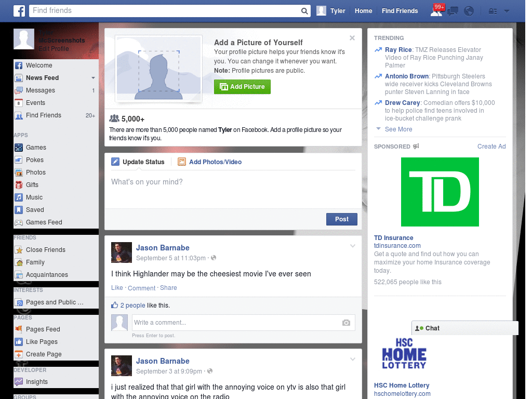Viewport: 532px width, 399px height.
Task: Open the 2 people likes link
Action: tap(132, 305)
